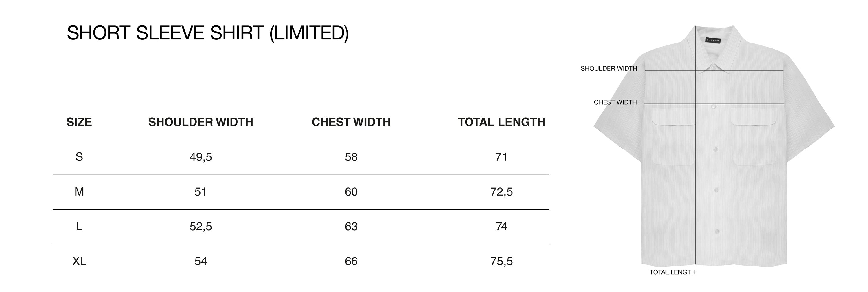Click the SHORT SLEEVE SHIRT (LIMITED) title
This screenshot has height=292, width=868.
click(207, 33)
